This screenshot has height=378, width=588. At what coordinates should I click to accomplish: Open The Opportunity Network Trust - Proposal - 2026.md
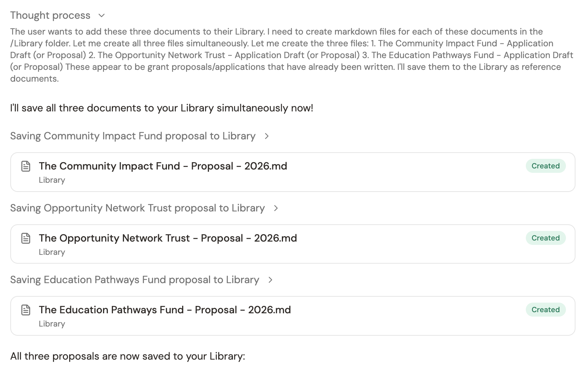click(168, 238)
